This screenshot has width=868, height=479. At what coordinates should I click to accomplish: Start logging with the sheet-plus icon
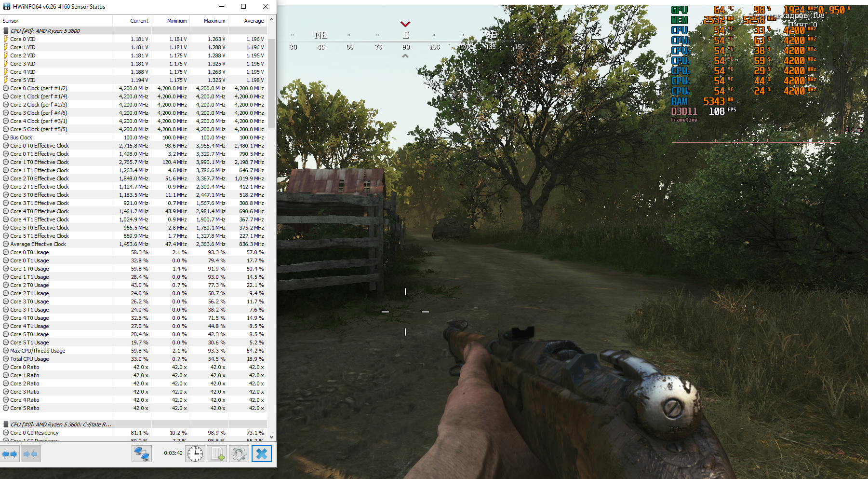pos(217,454)
